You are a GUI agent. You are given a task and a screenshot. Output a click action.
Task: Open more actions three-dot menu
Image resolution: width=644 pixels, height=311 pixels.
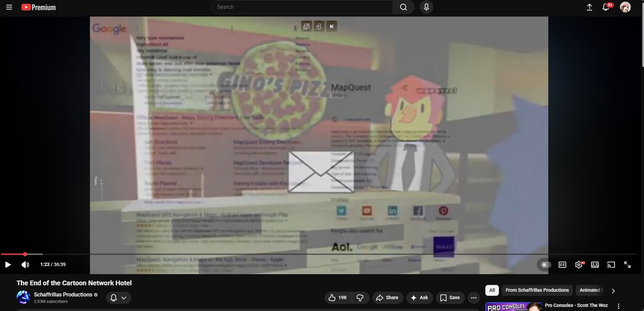[x=473, y=298]
